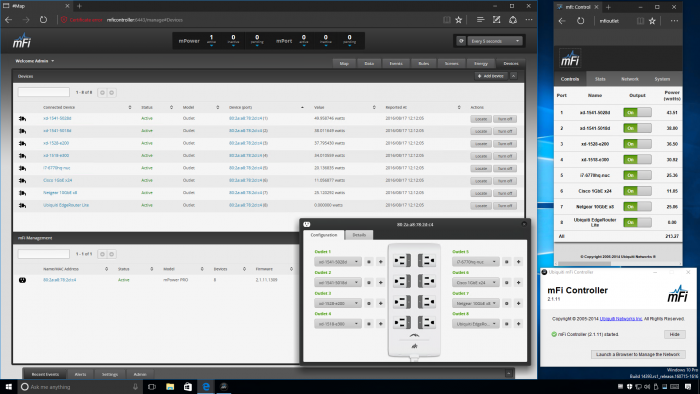Click the plug icon for Ubiquiti EdgeRouter Lite row
Screen dimensions: 700x394
click(x=22, y=205)
